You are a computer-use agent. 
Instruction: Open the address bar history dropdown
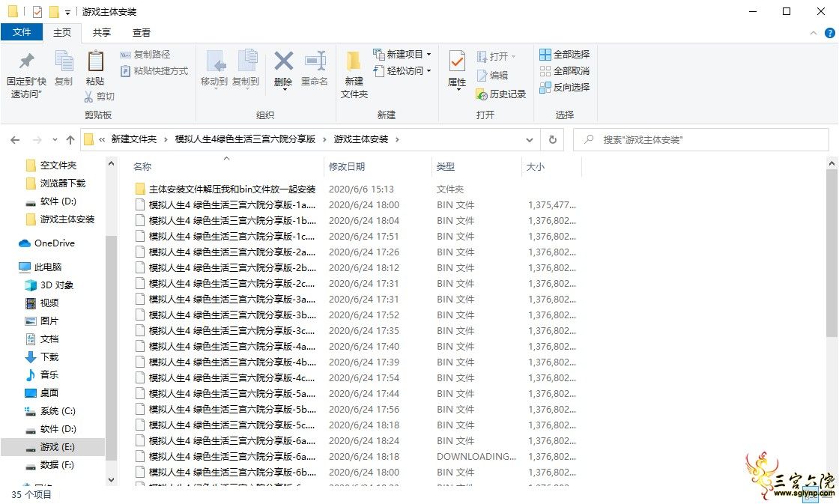pyautogui.click(x=529, y=139)
